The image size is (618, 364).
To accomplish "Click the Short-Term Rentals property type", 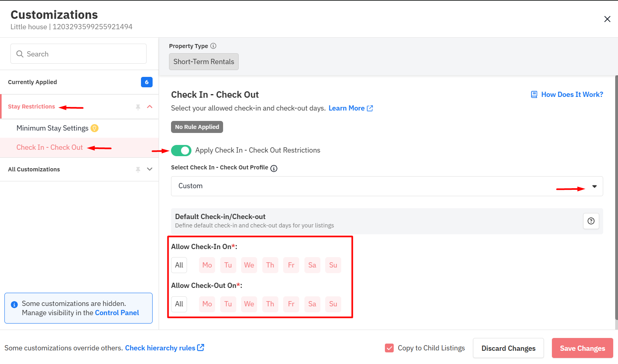I will pyautogui.click(x=204, y=62).
